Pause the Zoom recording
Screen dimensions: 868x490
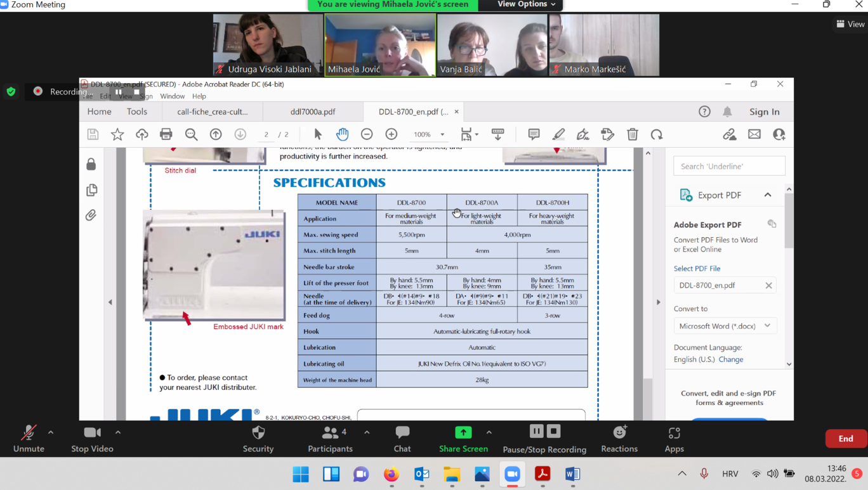point(536,432)
